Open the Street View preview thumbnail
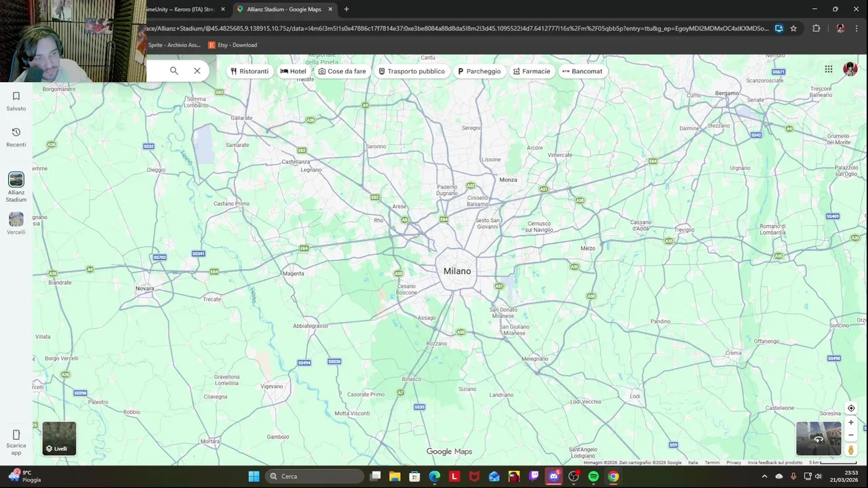 (818, 439)
